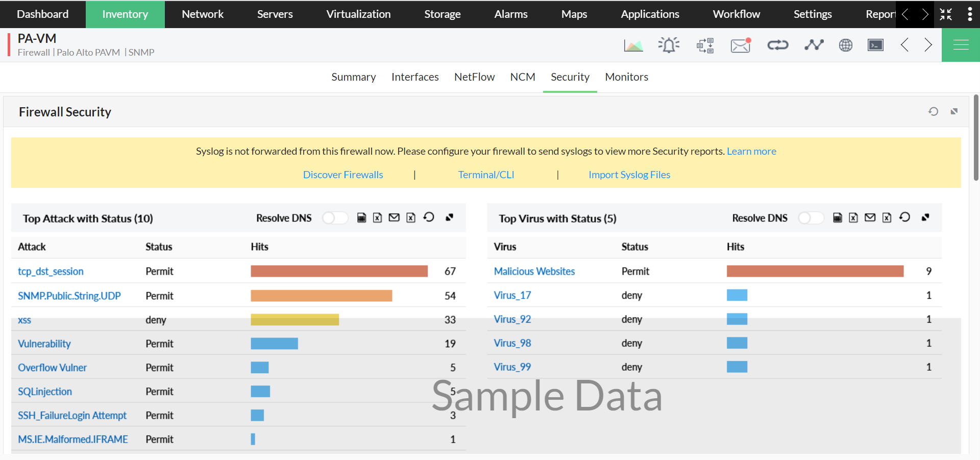The width and height of the screenshot is (980, 460).
Task: Open the three-dot more options menu
Action: coord(970,14)
